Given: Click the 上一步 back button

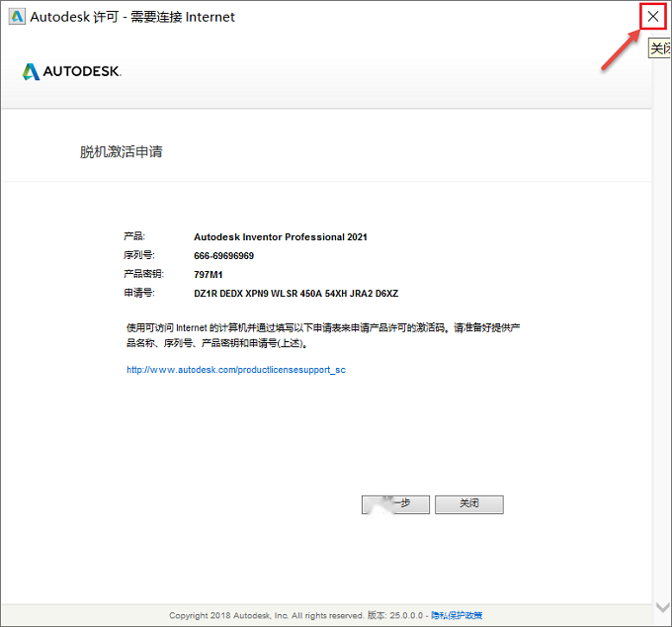Looking at the screenshot, I should click(x=395, y=504).
